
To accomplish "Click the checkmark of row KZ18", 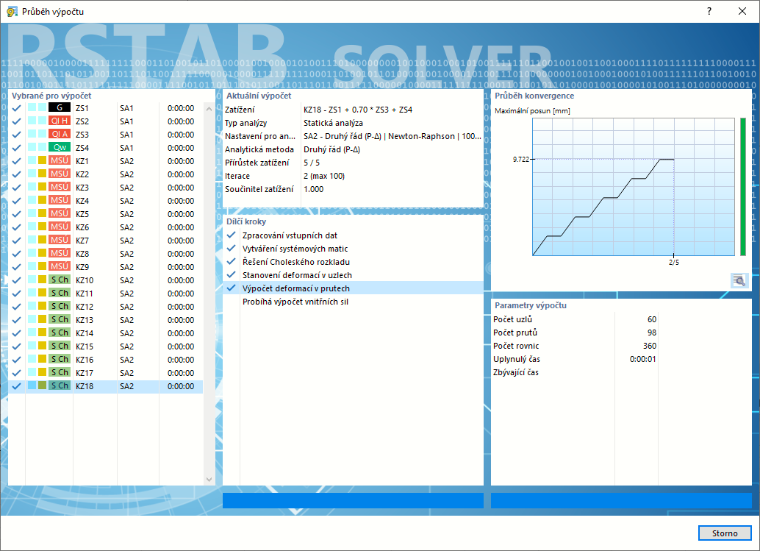I will 16,386.
